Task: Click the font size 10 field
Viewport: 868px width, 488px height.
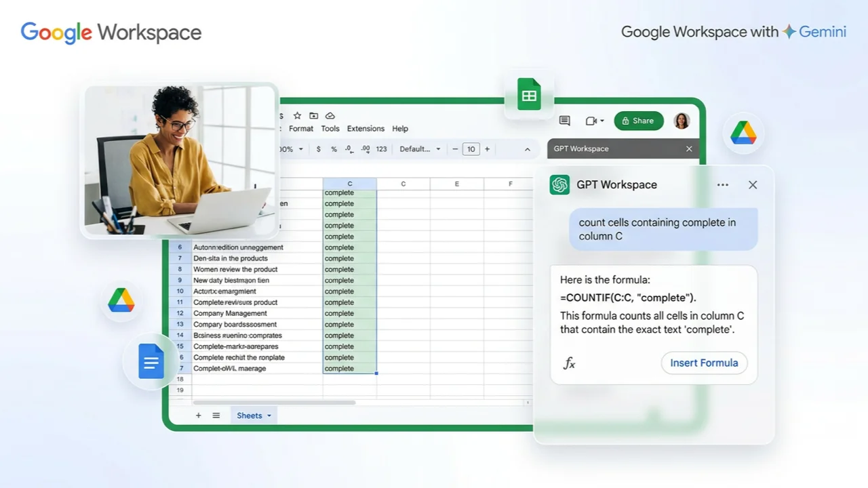Action: click(x=471, y=149)
